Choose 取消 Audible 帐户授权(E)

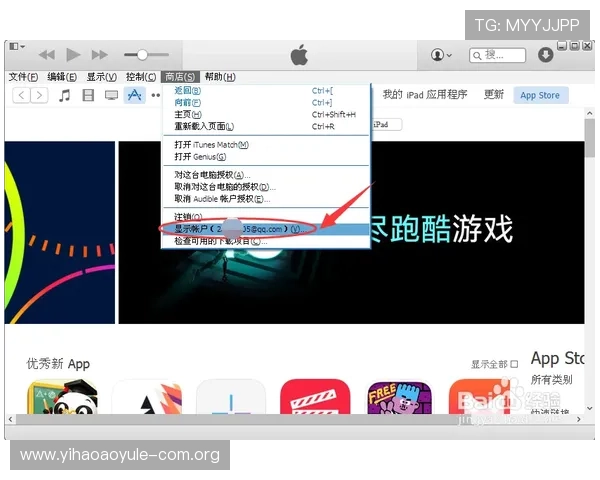coord(266,199)
